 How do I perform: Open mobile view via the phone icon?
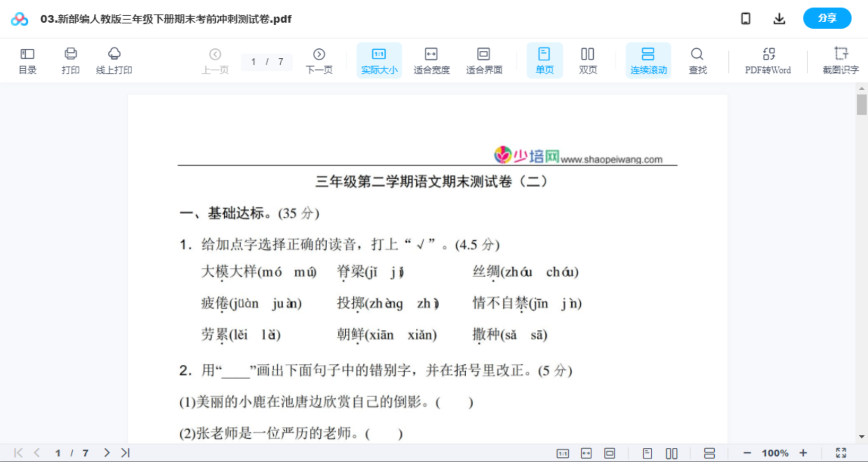click(x=746, y=18)
